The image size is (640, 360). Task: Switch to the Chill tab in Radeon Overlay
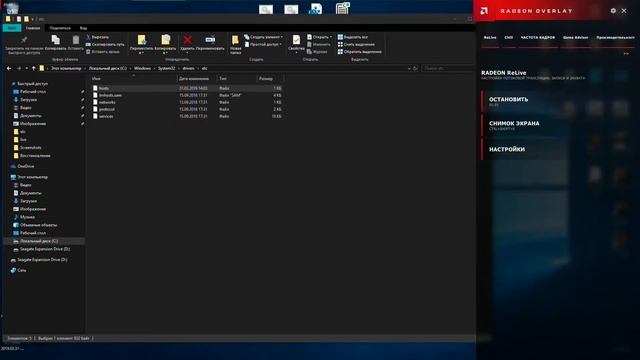pyautogui.click(x=509, y=38)
